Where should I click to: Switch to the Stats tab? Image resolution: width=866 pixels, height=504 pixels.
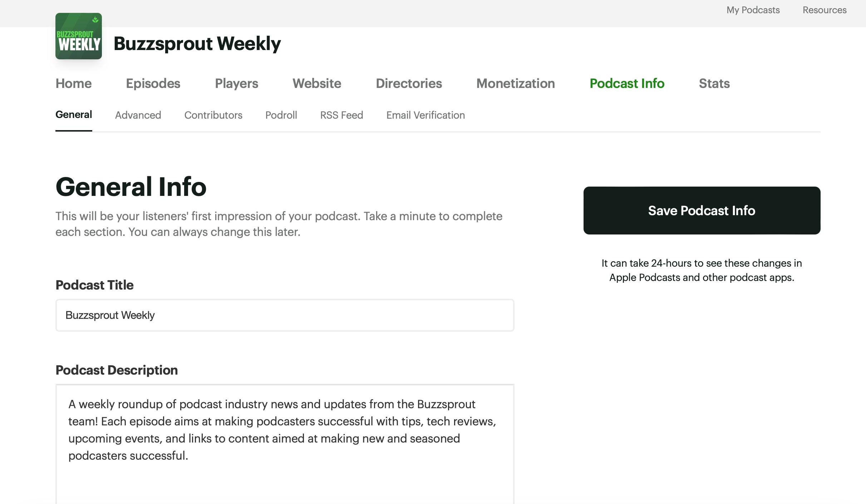point(714,83)
